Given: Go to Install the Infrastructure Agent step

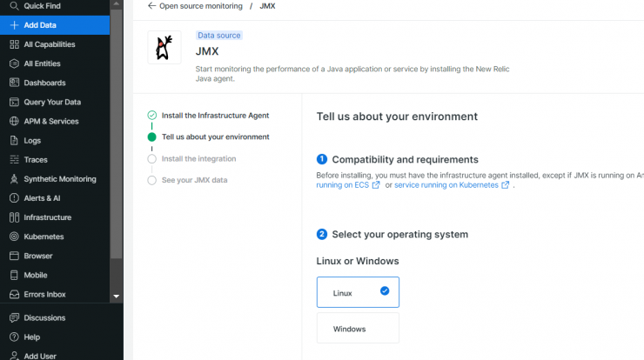Looking at the screenshot, I should (x=215, y=116).
